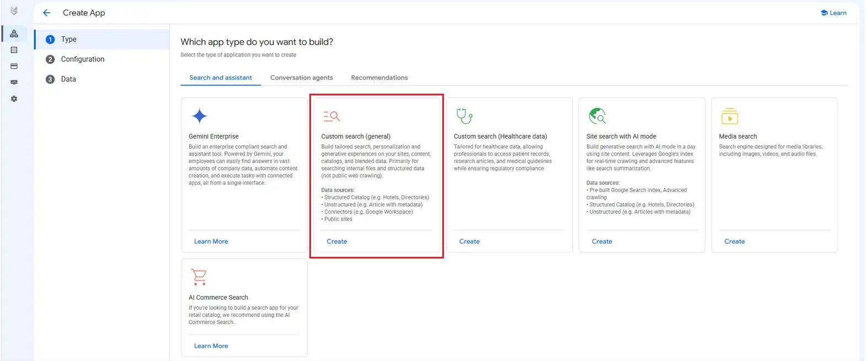Click the AI Commerce Search card title
Screen dimensions: 868x361
pos(218,298)
